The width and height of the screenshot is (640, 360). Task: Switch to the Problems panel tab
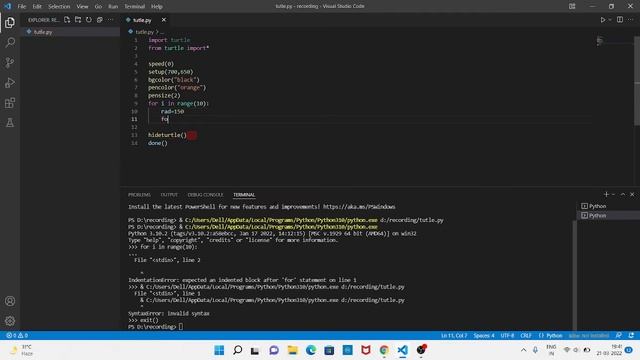tap(139, 195)
